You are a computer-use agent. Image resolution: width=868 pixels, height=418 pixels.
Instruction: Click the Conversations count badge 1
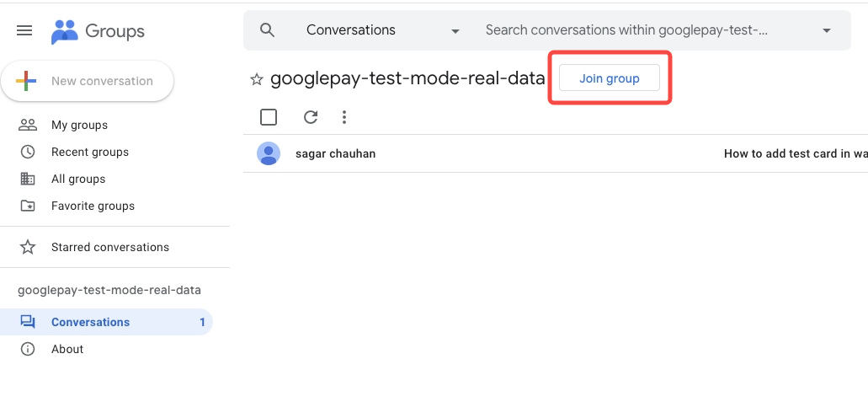pyautogui.click(x=203, y=322)
